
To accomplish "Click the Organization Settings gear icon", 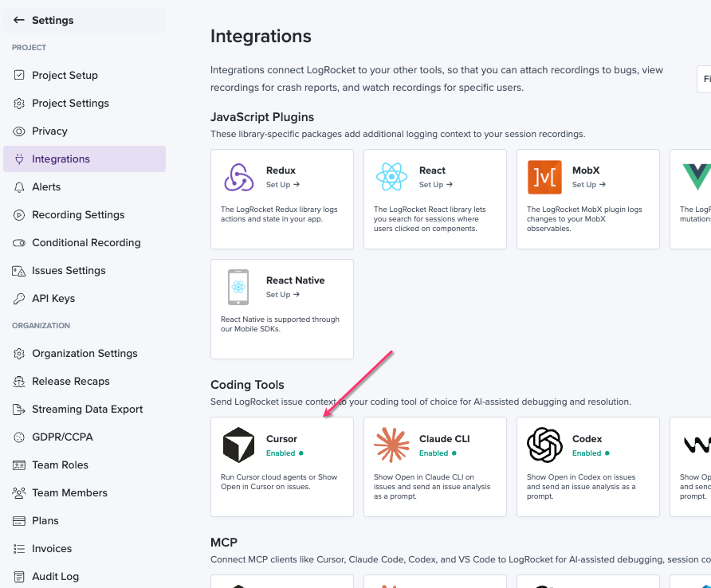I will (19, 354).
